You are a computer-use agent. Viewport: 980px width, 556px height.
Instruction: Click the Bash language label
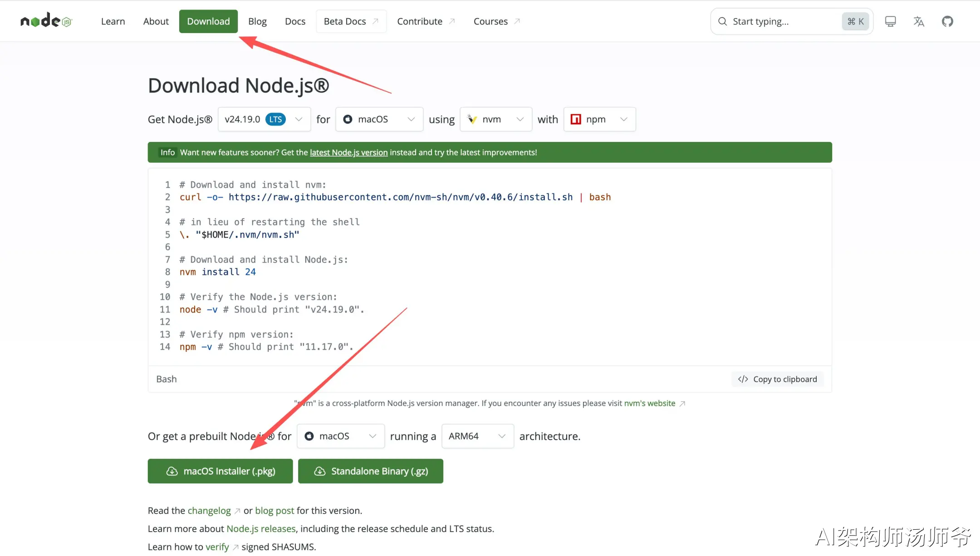pos(167,379)
